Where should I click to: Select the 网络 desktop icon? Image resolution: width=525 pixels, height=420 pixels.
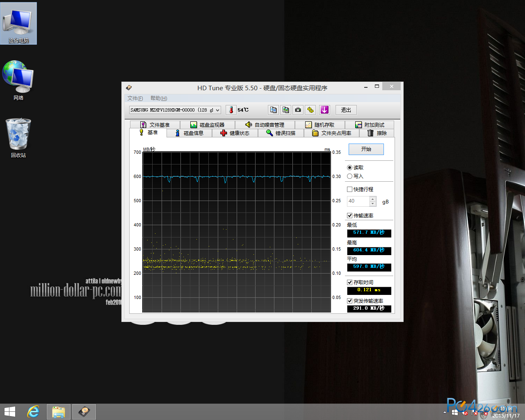point(18,81)
